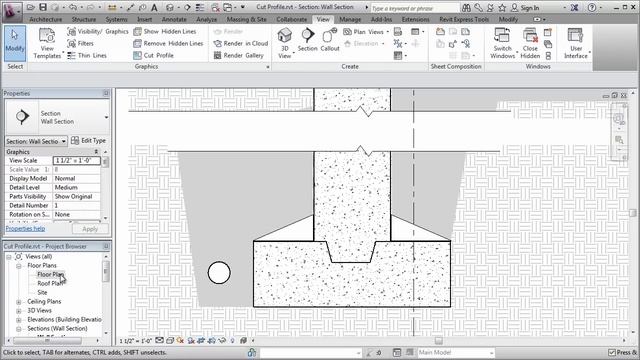Screen dimensions: 640x360
Task: Click the Open file icon in quick access toolbar
Action: coord(30,7)
